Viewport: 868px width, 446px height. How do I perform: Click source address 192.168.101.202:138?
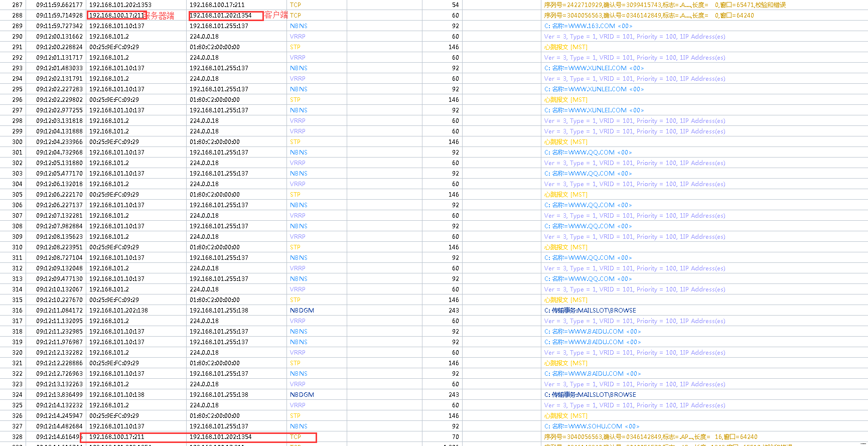tap(118, 311)
